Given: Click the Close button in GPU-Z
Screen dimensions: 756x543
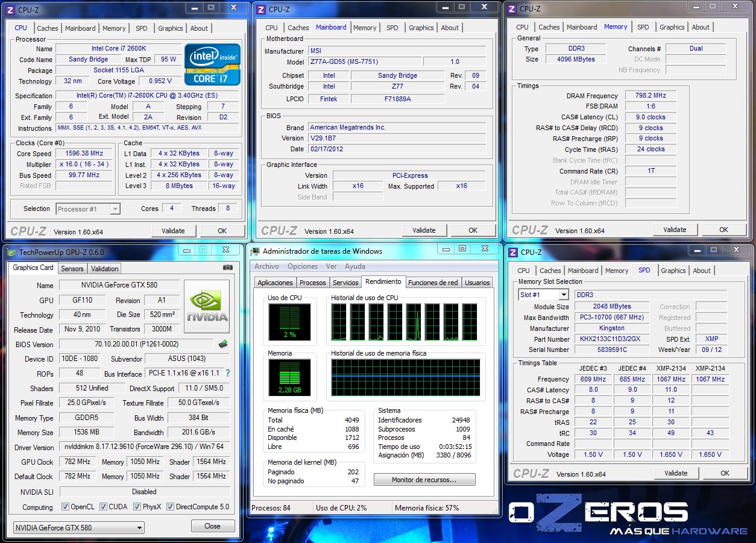Looking at the screenshot, I should [x=212, y=526].
